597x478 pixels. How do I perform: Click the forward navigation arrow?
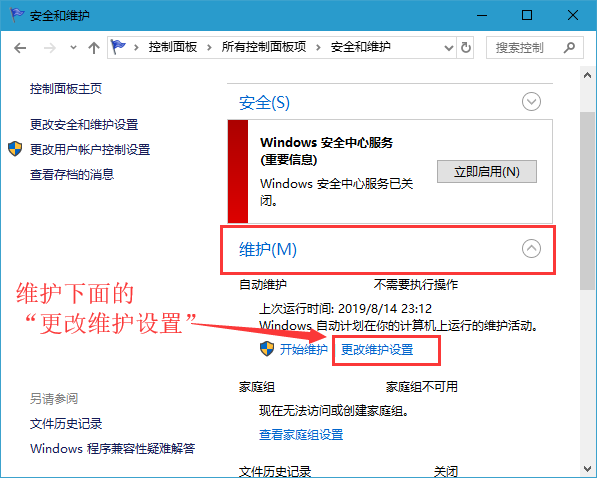tap(49, 48)
